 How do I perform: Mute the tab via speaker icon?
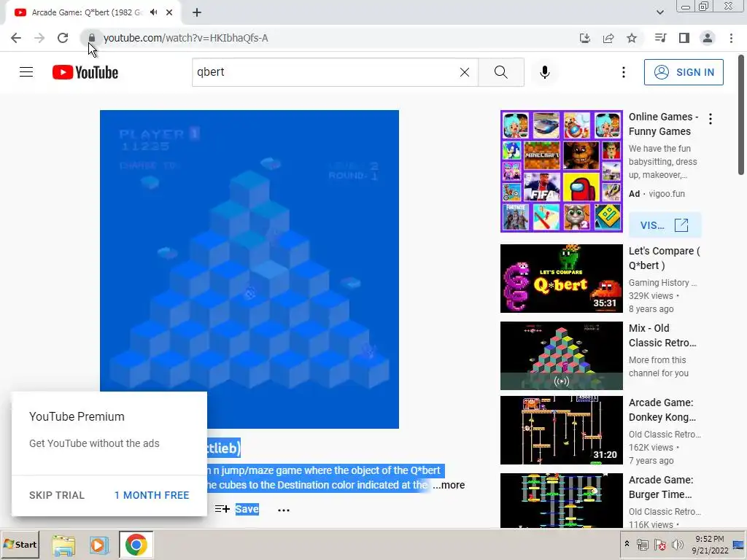[153, 12]
